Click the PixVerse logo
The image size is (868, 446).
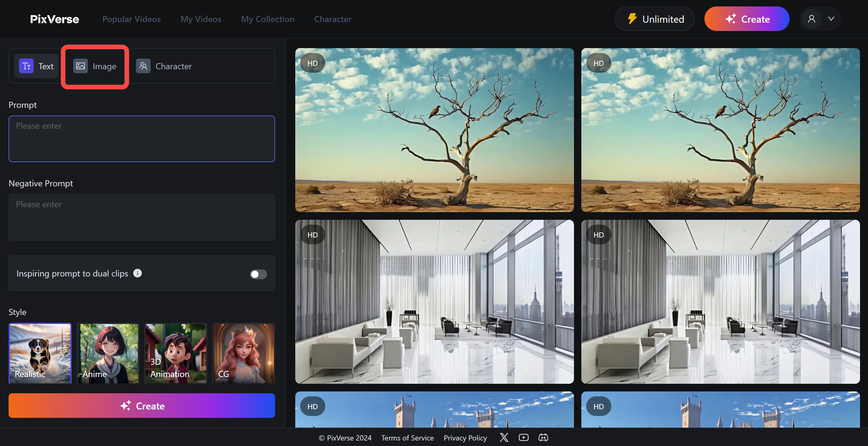[54, 19]
